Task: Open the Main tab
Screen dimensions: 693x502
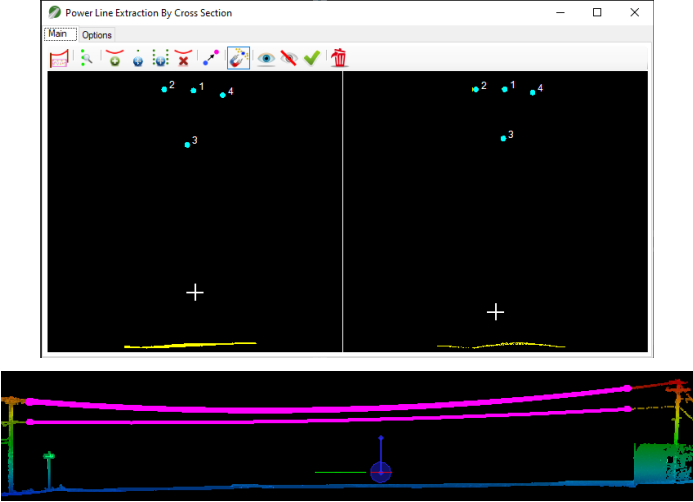Action: (x=58, y=34)
